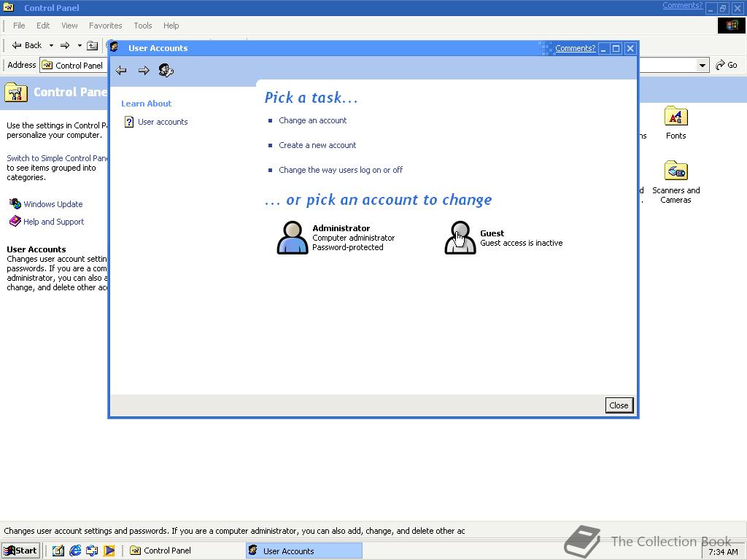Click the 7:34 AM taskbar clock

click(x=723, y=552)
